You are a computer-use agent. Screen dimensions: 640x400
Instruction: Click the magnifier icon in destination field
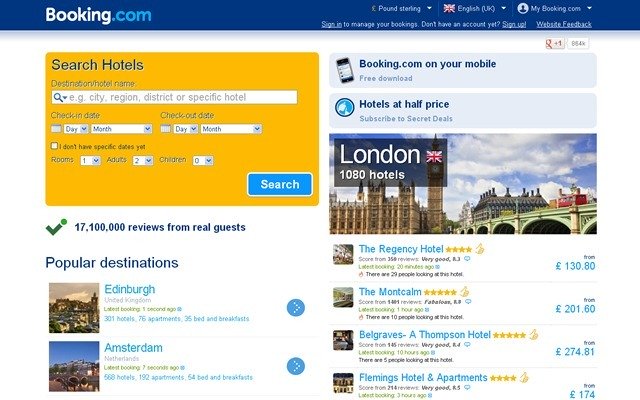pyautogui.click(x=60, y=98)
